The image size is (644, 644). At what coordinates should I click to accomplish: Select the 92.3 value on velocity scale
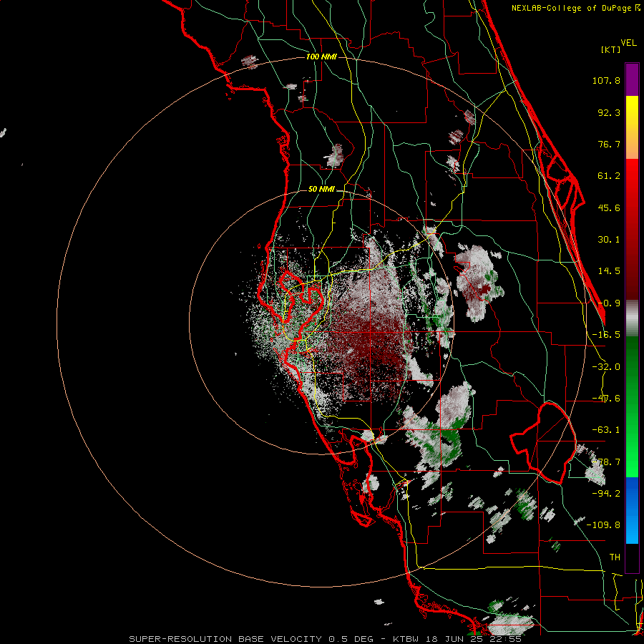pyautogui.click(x=609, y=112)
